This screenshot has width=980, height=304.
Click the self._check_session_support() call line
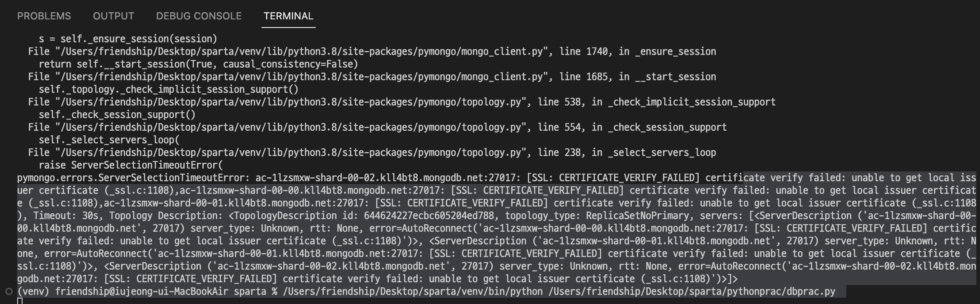point(117,115)
